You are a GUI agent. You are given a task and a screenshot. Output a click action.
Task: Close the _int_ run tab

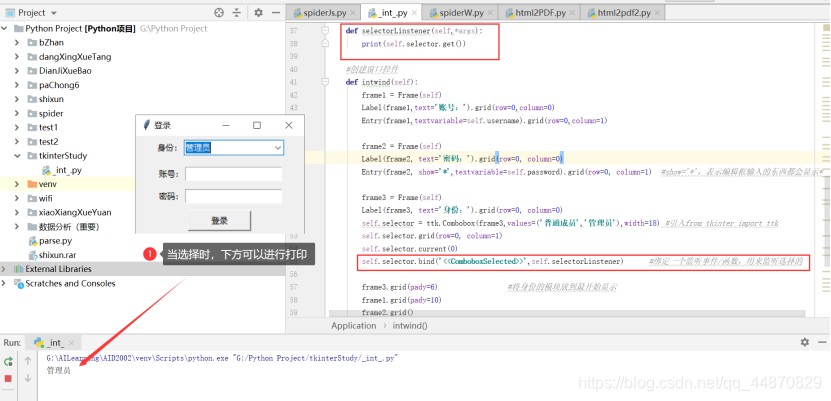(x=72, y=343)
